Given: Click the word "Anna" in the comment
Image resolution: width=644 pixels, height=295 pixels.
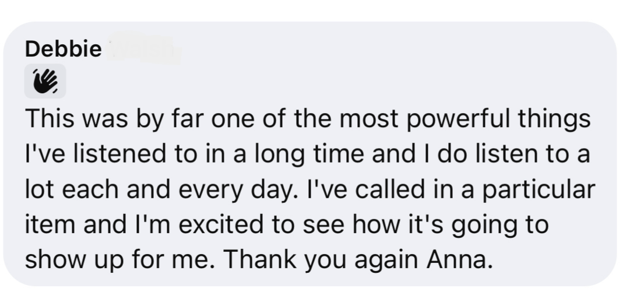Looking at the screenshot, I should tap(459, 259).
